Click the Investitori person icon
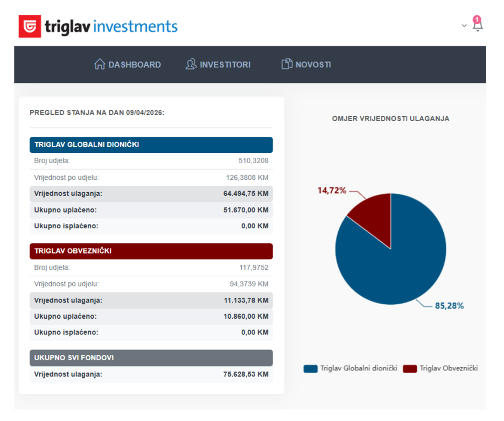The height and width of the screenshot is (421, 504). (x=191, y=64)
